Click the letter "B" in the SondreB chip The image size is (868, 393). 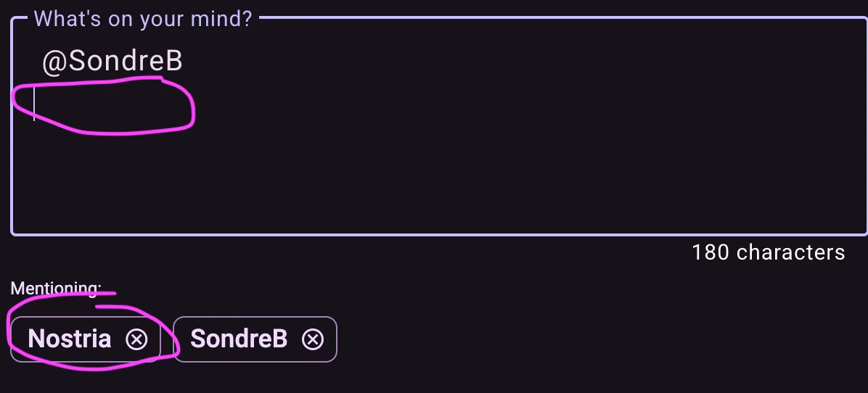(x=279, y=339)
